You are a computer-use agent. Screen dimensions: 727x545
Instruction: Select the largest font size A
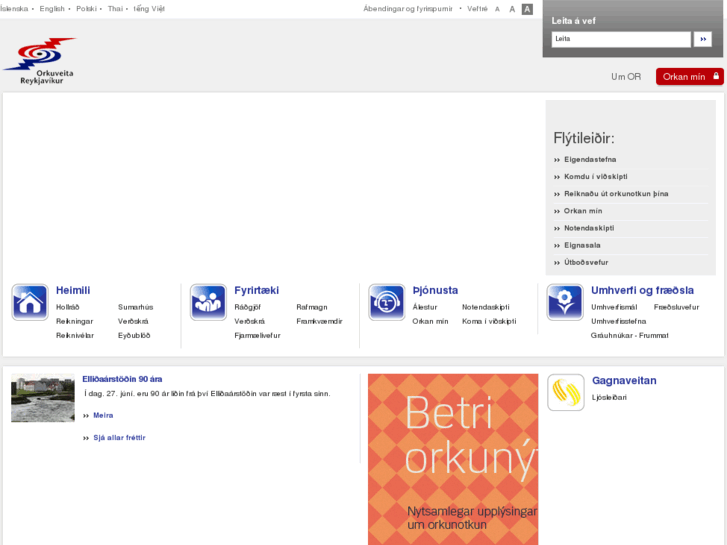click(x=527, y=9)
